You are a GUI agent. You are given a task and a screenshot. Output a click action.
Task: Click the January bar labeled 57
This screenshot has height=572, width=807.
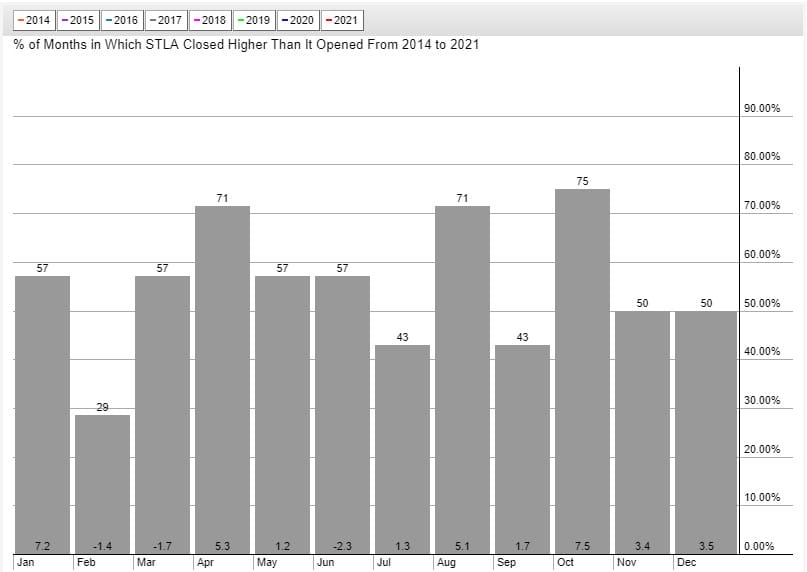[43, 410]
